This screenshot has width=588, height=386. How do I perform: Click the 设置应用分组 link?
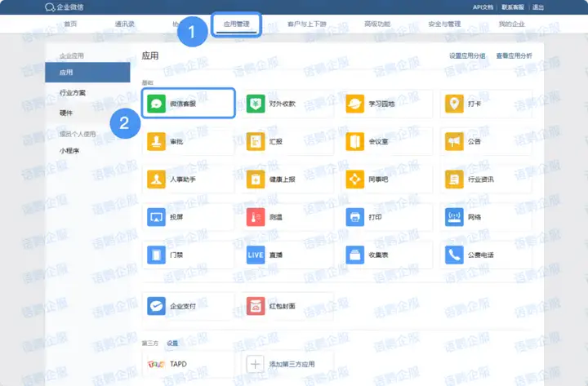tap(466, 56)
